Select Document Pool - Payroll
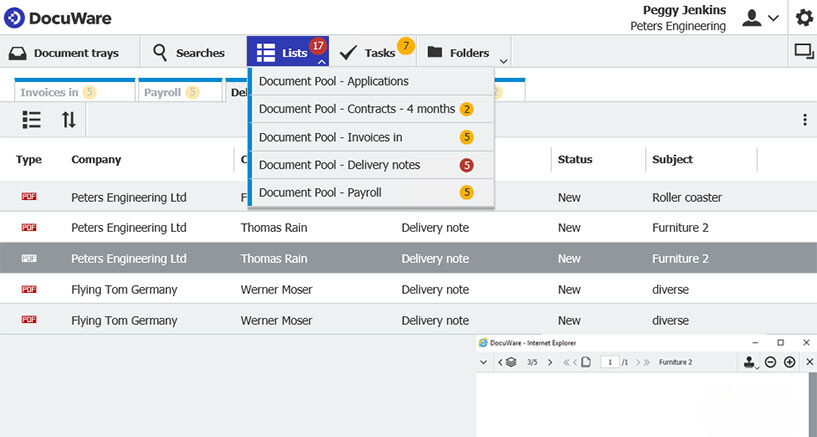The width and height of the screenshot is (817, 437). [x=371, y=192]
